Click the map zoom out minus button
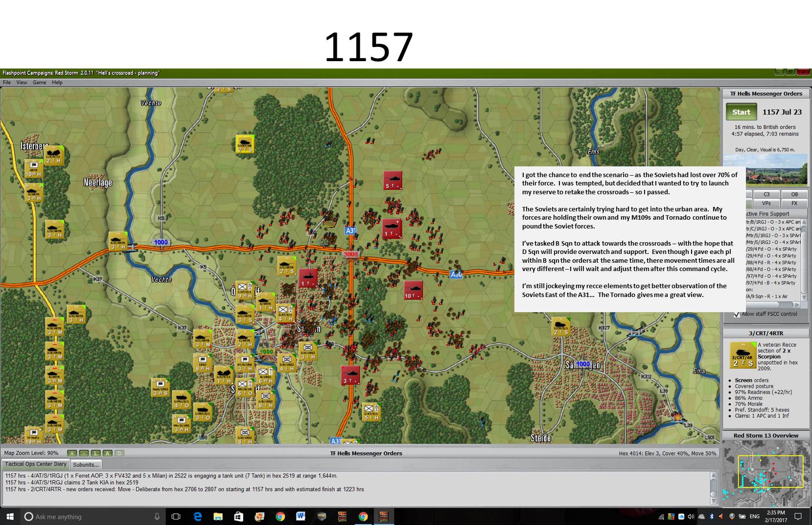 point(84,453)
